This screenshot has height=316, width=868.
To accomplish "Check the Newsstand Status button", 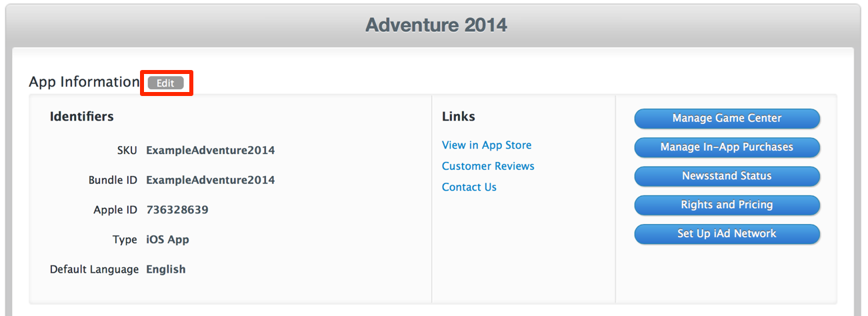I will click(x=727, y=176).
